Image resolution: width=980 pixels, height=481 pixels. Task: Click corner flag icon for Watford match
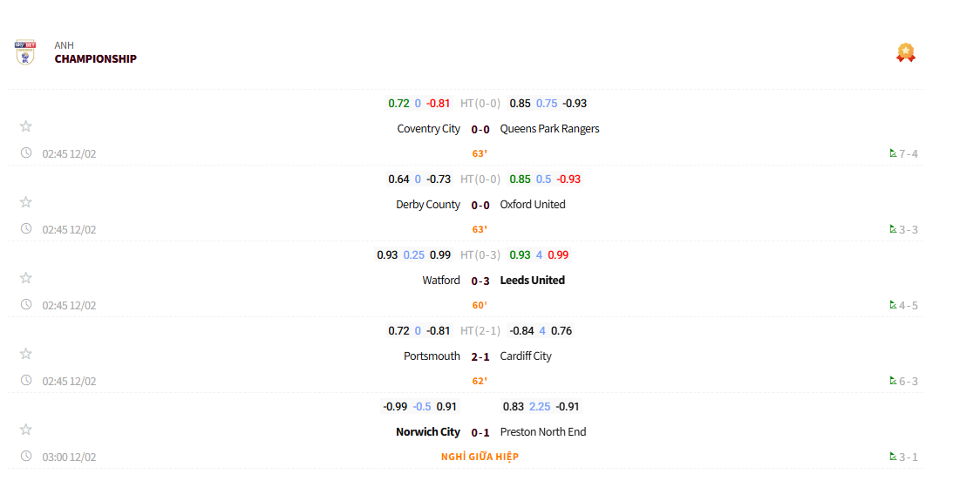pyautogui.click(x=893, y=305)
